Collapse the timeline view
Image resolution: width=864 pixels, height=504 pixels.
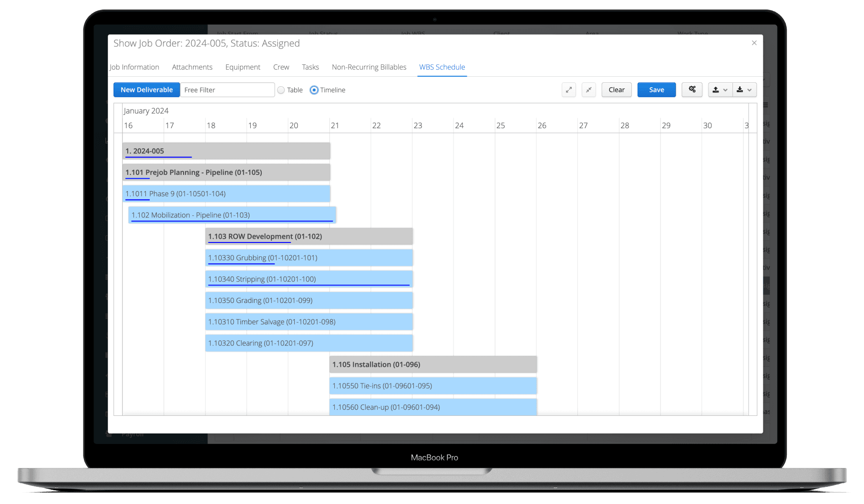tap(588, 90)
